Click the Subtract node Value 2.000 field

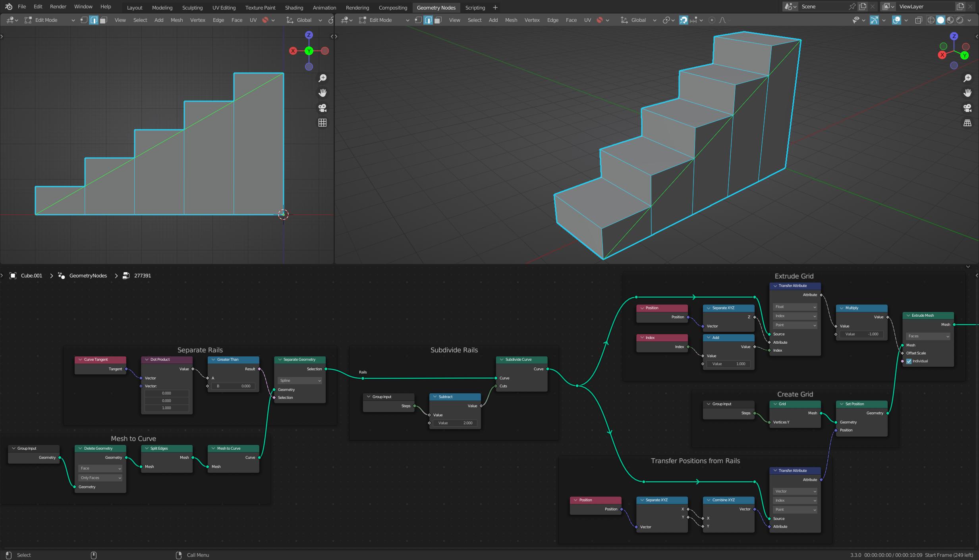tap(455, 423)
